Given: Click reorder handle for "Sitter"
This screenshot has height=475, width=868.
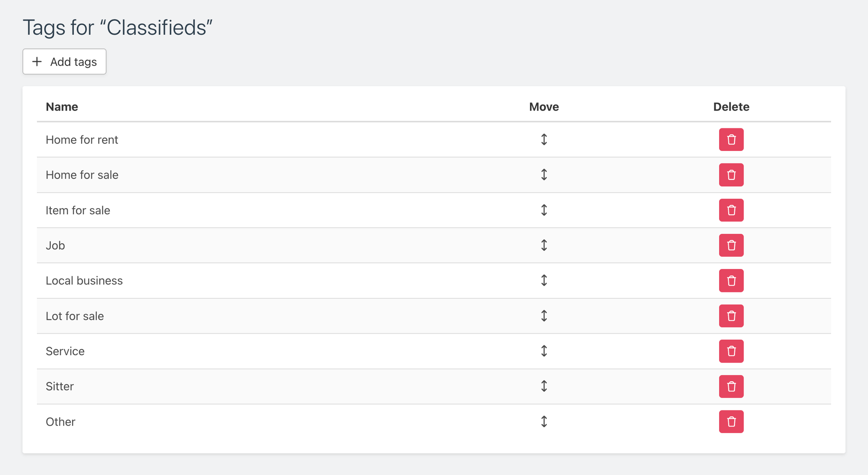Looking at the screenshot, I should click(544, 386).
